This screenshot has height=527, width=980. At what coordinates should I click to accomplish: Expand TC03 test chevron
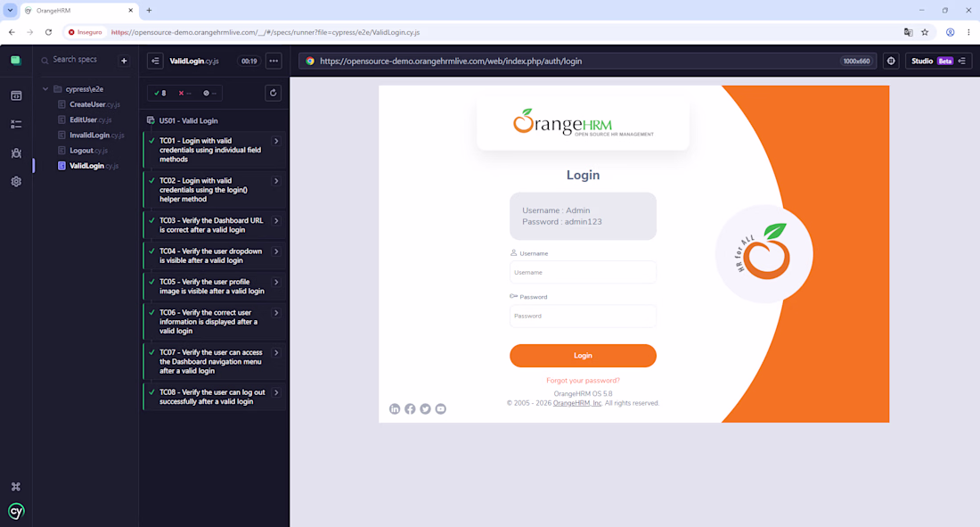coord(276,221)
